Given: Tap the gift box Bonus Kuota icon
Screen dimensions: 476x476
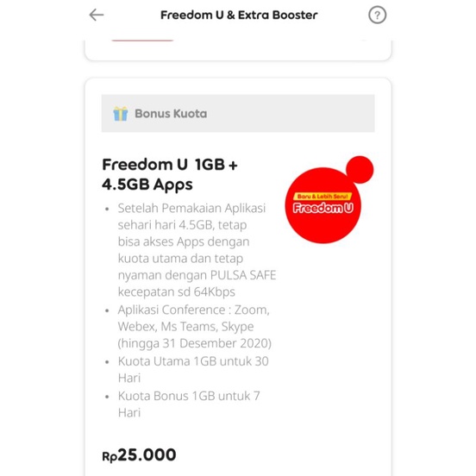Looking at the screenshot, I should tap(121, 114).
